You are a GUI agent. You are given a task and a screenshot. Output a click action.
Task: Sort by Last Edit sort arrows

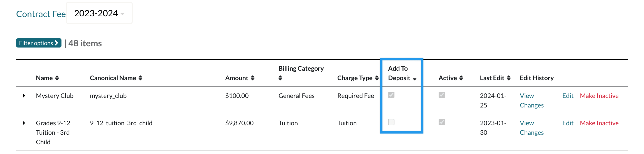(x=509, y=78)
